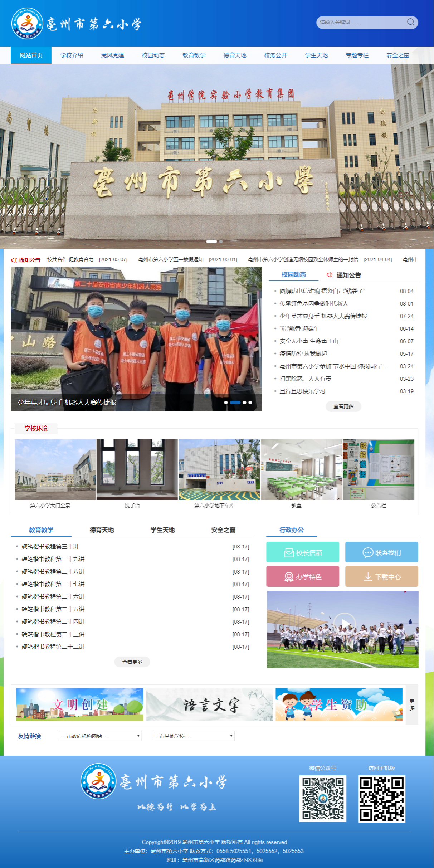Viewport: 434px width, 868px height.
Task: Click the search magnifier icon
Action: coord(410,22)
